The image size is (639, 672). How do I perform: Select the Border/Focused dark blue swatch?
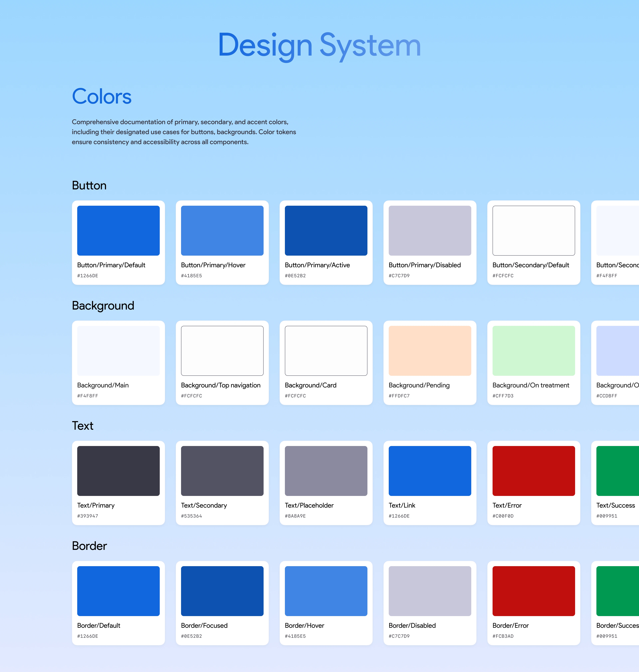(222, 591)
